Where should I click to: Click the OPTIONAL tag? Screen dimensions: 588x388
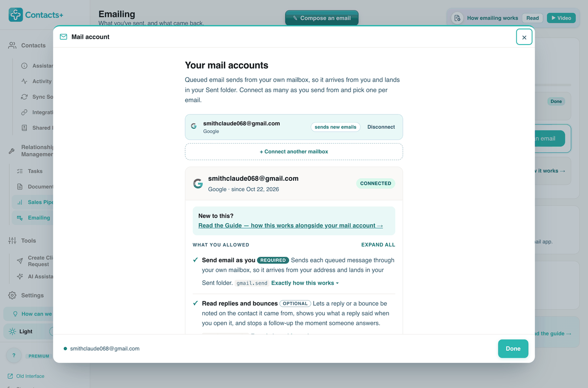pyautogui.click(x=295, y=303)
